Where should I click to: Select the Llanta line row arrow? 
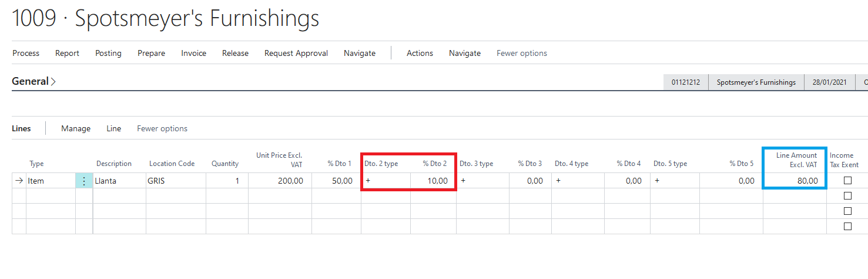pyautogui.click(x=19, y=181)
